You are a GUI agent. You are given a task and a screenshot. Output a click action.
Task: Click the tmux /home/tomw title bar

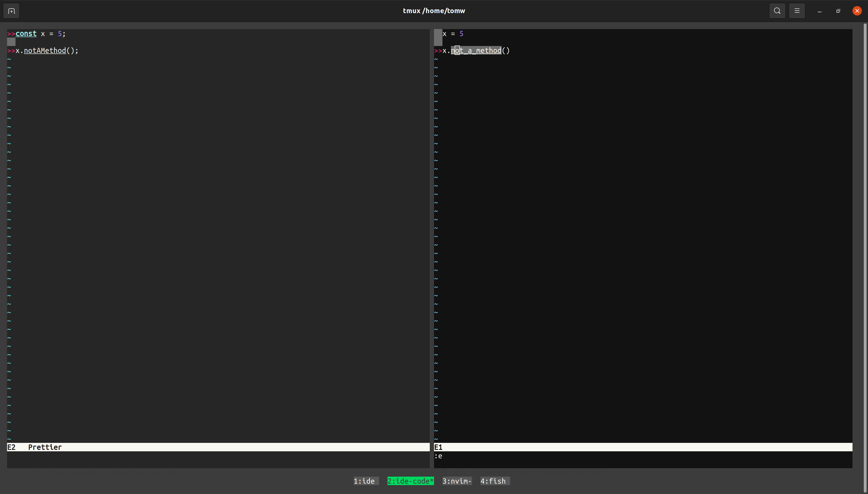click(x=434, y=11)
